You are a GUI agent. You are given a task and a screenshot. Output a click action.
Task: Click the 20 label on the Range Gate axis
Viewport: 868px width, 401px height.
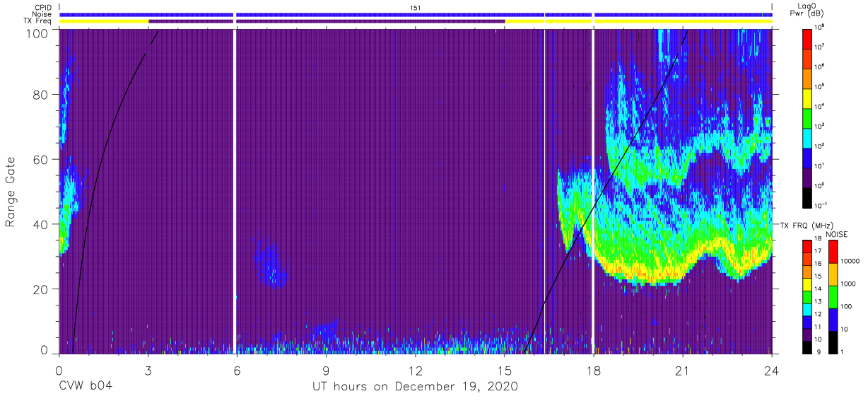pyautogui.click(x=40, y=289)
